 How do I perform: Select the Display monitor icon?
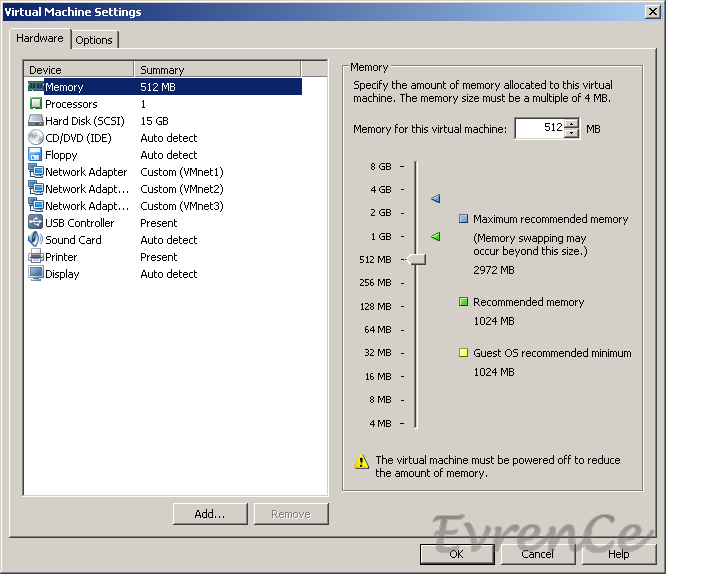coord(36,274)
